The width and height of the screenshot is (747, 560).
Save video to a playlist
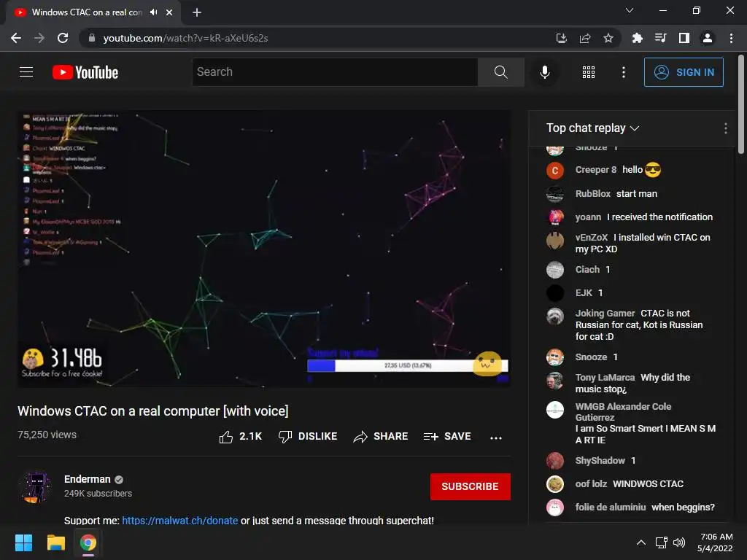click(x=447, y=437)
